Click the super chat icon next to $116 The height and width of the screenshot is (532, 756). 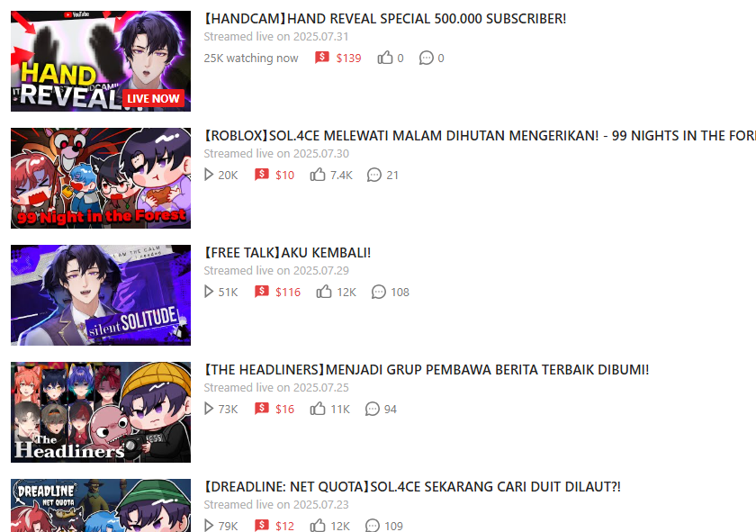(261, 292)
